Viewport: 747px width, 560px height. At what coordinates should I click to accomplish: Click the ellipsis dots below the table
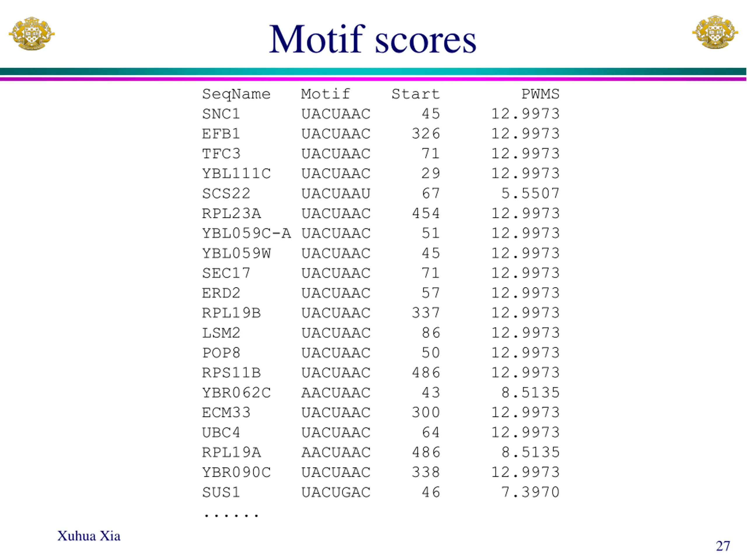tap(231, 515)
